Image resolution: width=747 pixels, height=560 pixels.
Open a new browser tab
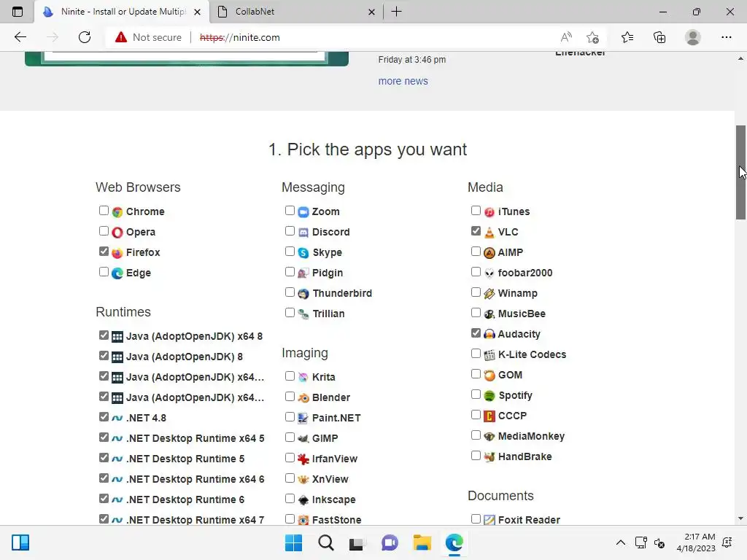click(396, 12)
